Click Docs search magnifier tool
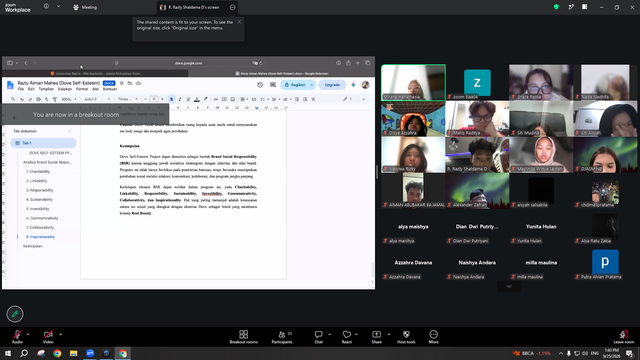 (x=13, y=99)
